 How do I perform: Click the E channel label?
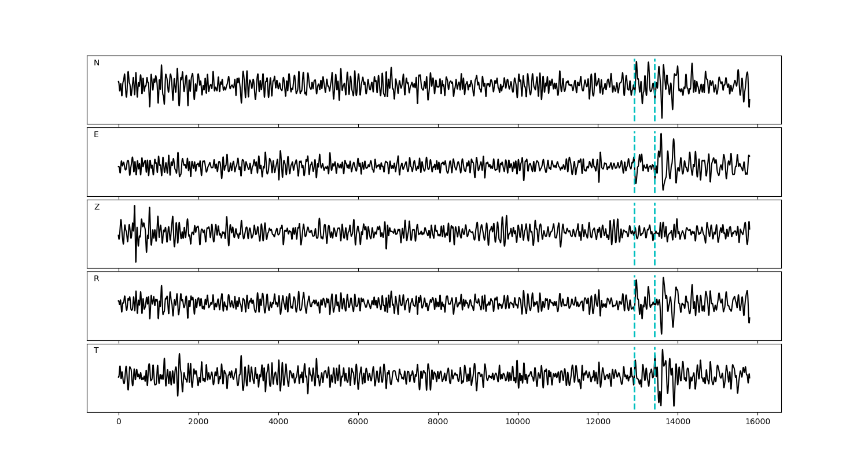point(96,135)
